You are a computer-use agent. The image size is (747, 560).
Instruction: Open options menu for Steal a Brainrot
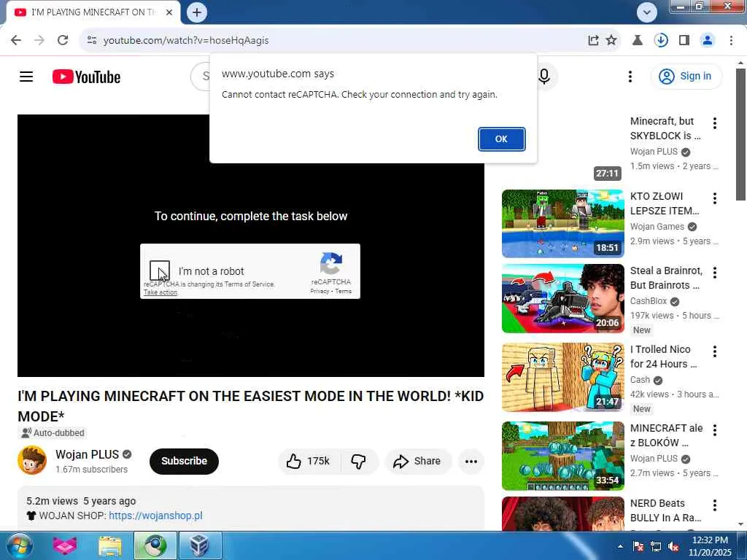715,273
